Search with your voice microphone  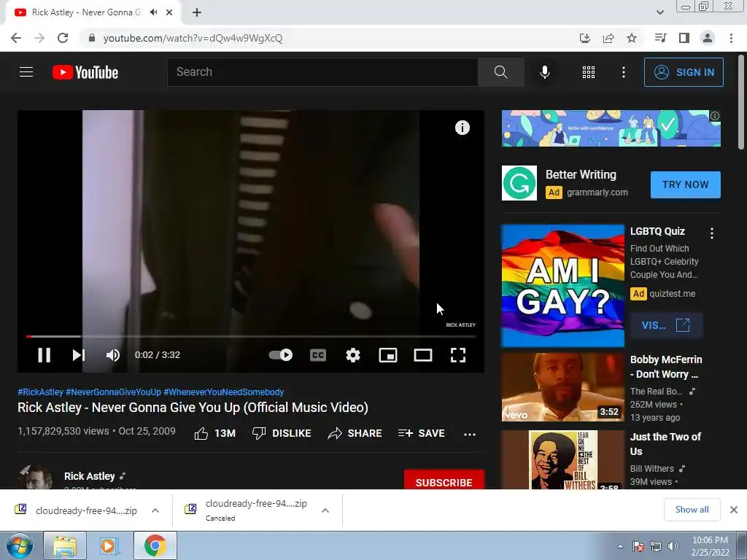pyautogui.click(x=545, y=72)
